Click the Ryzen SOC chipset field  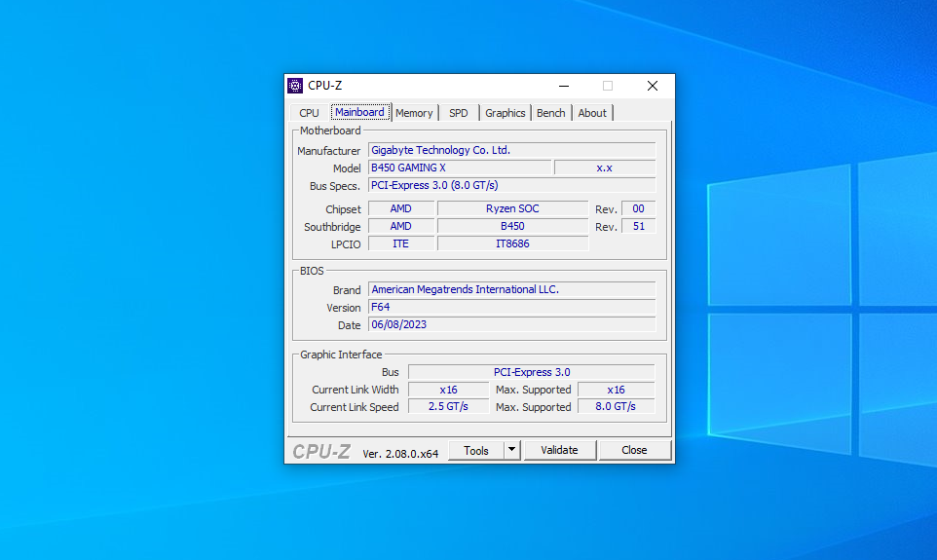[512, 208]
